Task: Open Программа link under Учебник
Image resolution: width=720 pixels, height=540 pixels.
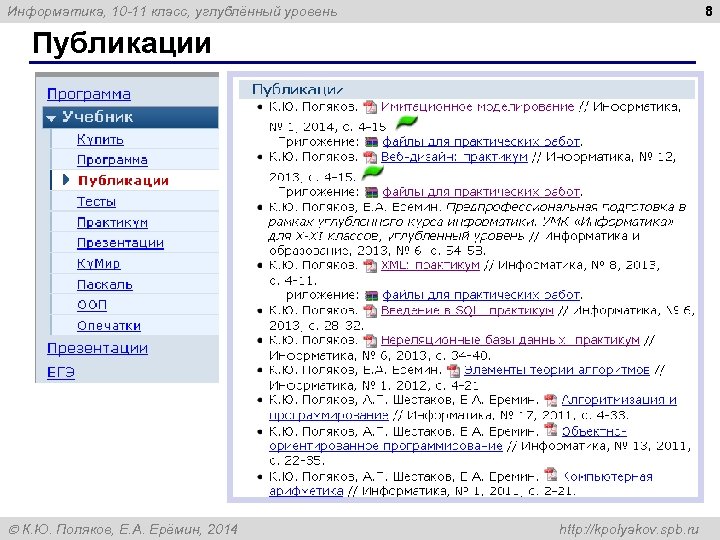Action: pos(112,160)
